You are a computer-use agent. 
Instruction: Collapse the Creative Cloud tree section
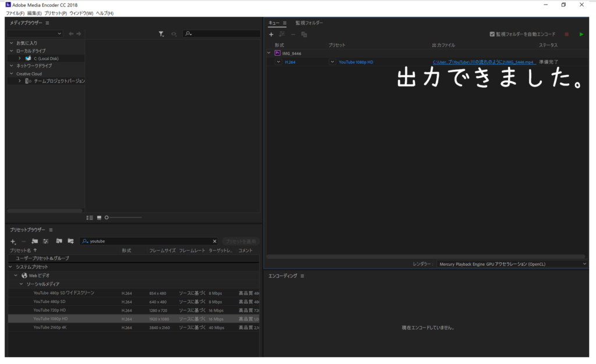(12, 74)
